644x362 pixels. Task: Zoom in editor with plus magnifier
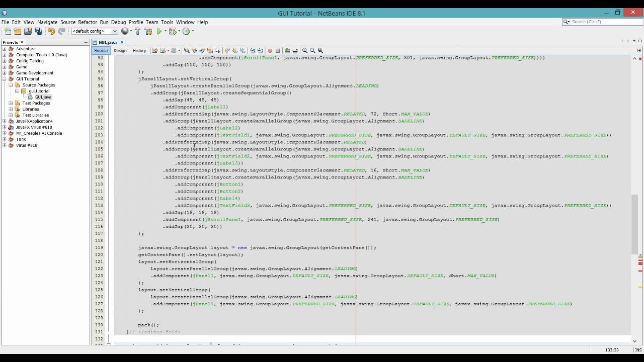305,50
